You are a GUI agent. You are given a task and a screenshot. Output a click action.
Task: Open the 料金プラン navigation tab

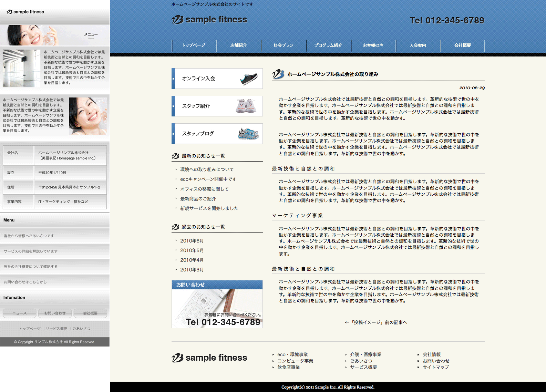coord(284,45)
